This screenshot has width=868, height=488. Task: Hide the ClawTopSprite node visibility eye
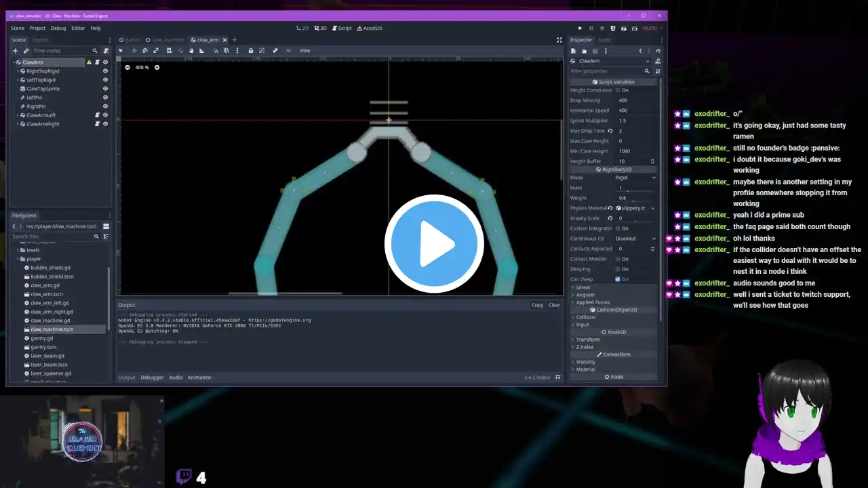coord(105,89)
